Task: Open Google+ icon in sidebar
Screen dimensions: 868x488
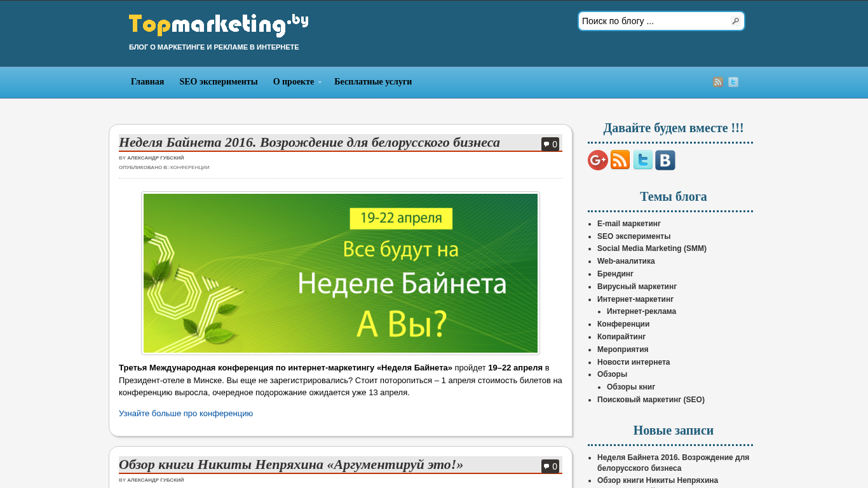Action: (x=598, y=160)
